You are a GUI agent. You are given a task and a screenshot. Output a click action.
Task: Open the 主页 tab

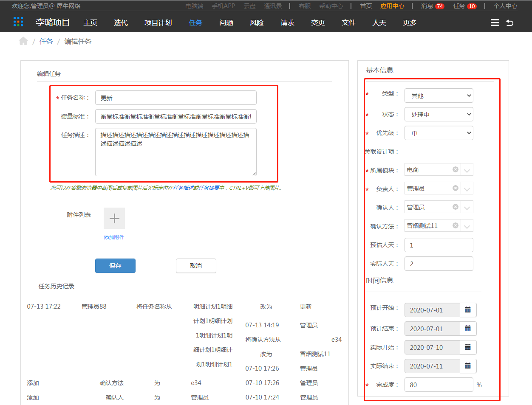click(x=90, y=22)
